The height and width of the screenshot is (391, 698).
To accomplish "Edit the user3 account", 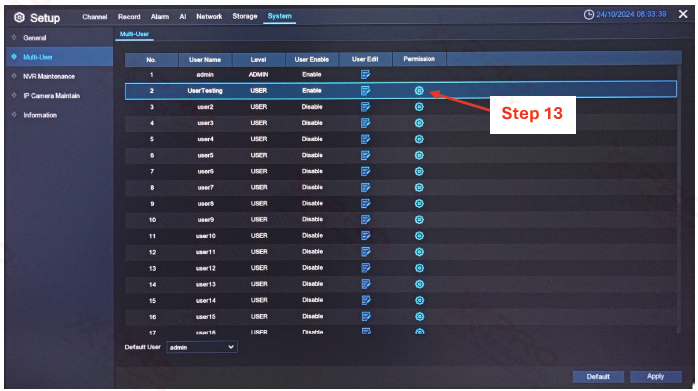I will click(365, 123).
